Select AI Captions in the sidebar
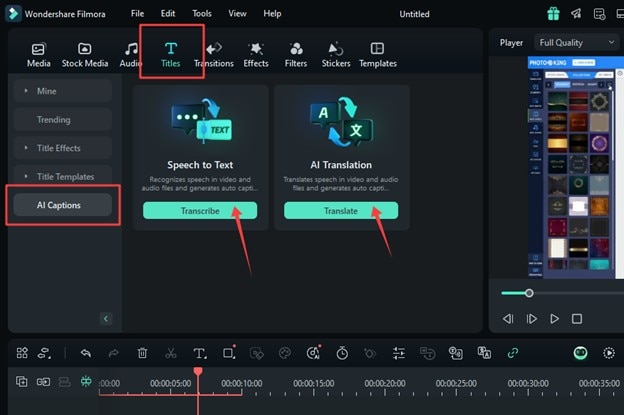624x415 pixels. 62,205
